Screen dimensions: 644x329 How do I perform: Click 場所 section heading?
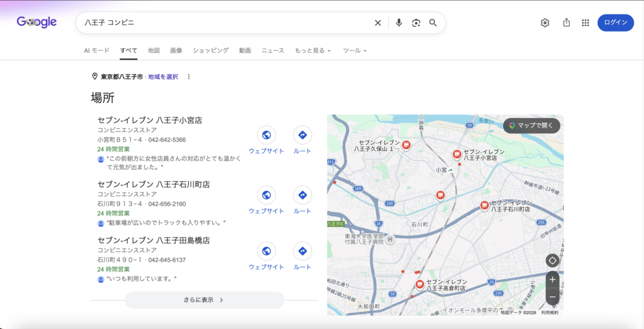[x=103, y=98]
